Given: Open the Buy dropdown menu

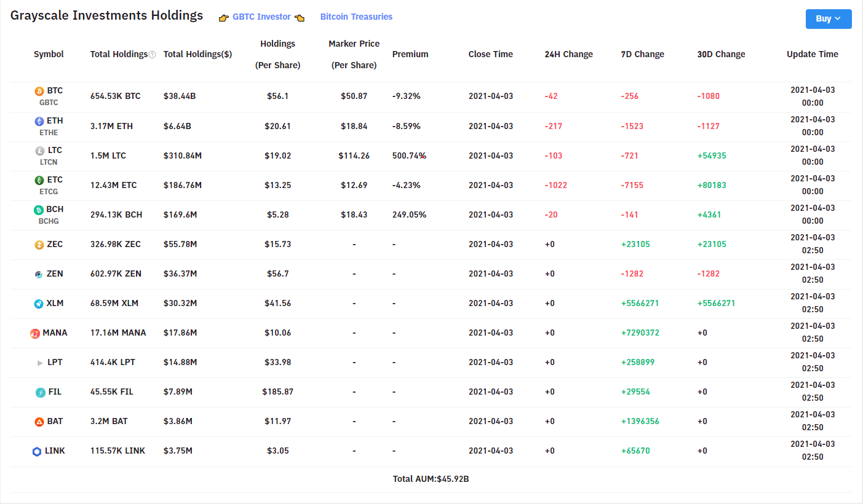Looking at the screenshot, I should (x=828, y=19).
